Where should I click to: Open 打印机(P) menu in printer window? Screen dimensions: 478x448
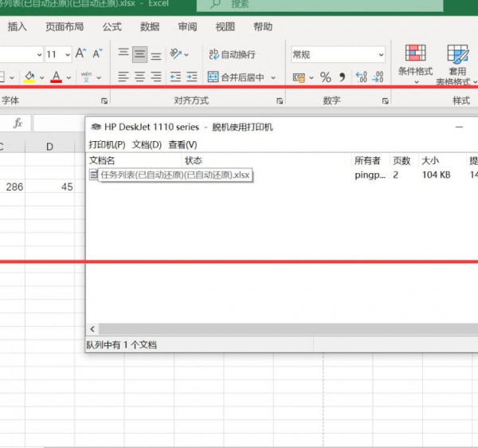(x=107, y=144)
